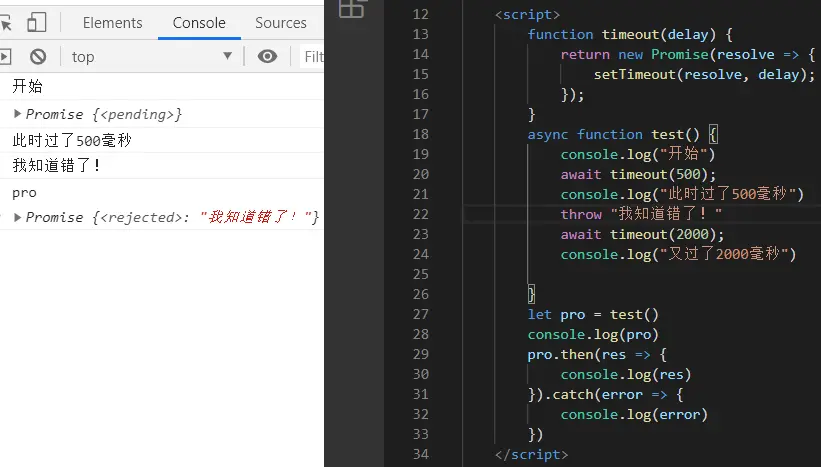Click the console.log(res) line
This screenshot has height=467, width=821.
click(626, 374)
